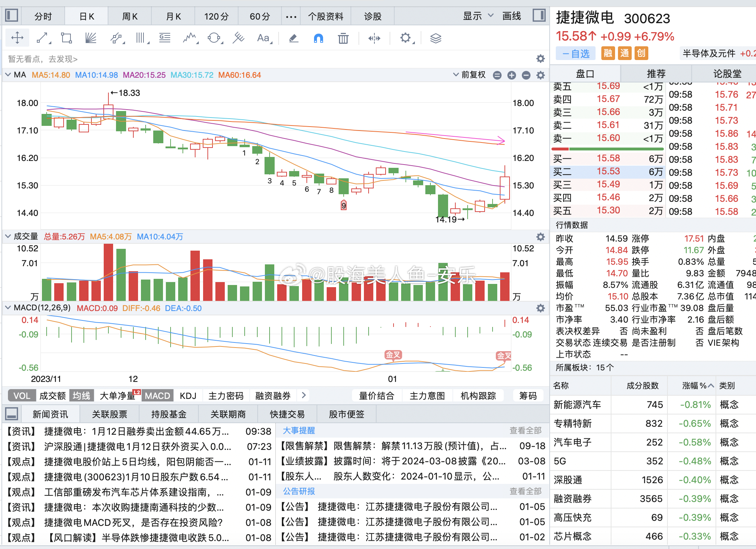Image resolution: width=756 pixels, height=549 pixels.
Task: Click the 买一 price in the order book
Action: pos(608,158)
